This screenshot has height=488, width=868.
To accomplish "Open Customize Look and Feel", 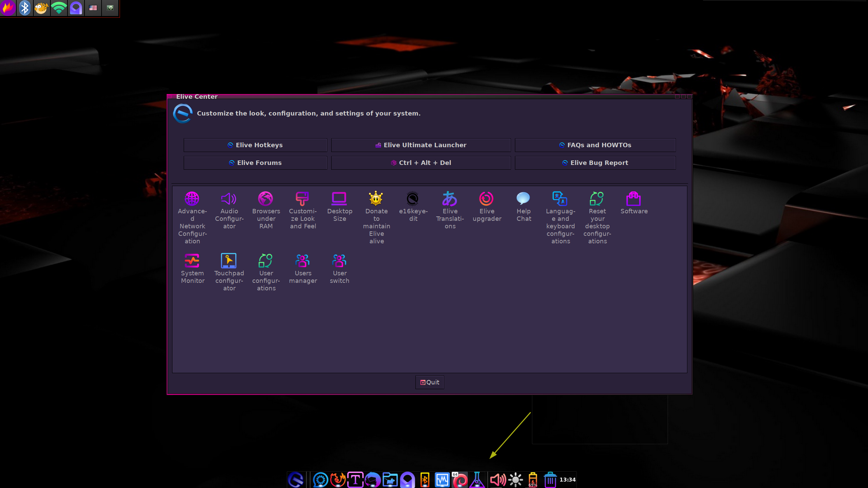I will click(303, 210).
